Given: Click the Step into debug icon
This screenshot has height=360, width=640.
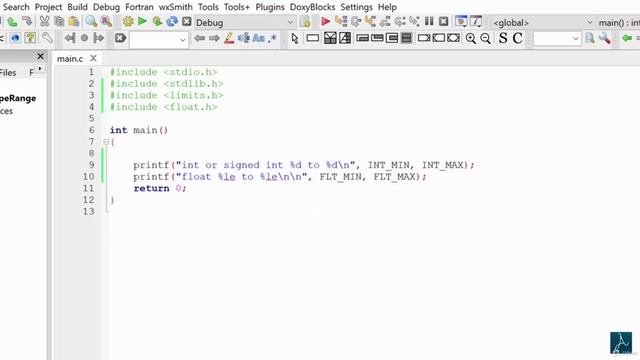Looking at the screenshot, I should click(370, 22).
